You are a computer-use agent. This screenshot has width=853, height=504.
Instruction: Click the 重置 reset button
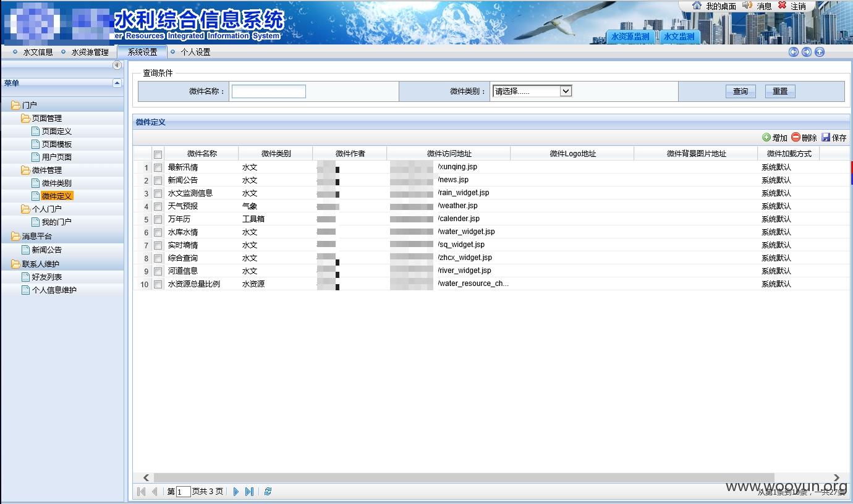point(780,91)
